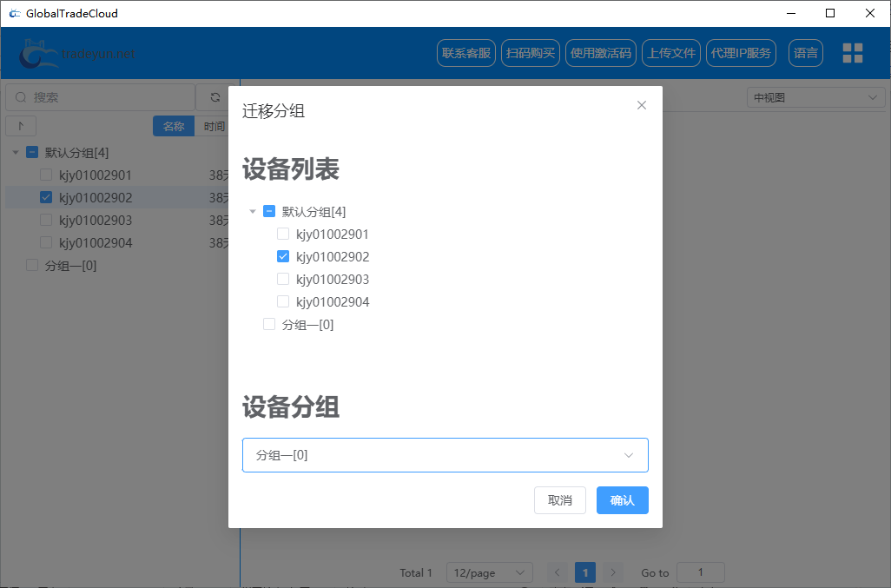The width and height of the screenshot is (891, 588).
Task: Click the magnifier icon in the search field
Action: pos(21,96)
